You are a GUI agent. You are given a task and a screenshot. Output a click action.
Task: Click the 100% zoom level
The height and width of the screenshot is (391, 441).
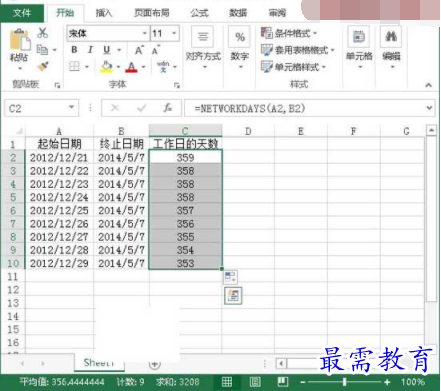pyautogui.click(x=413, y=382)
